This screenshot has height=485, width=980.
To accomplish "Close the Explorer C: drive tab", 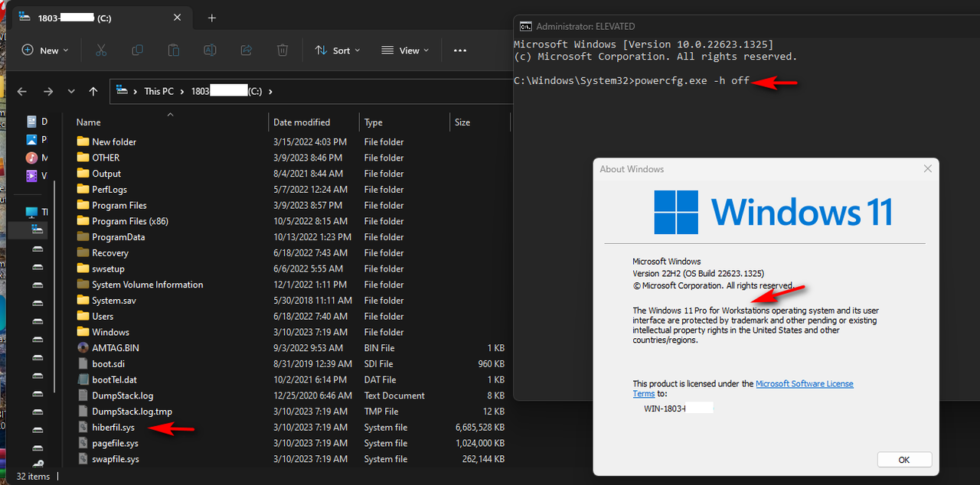I will (178, 18).
